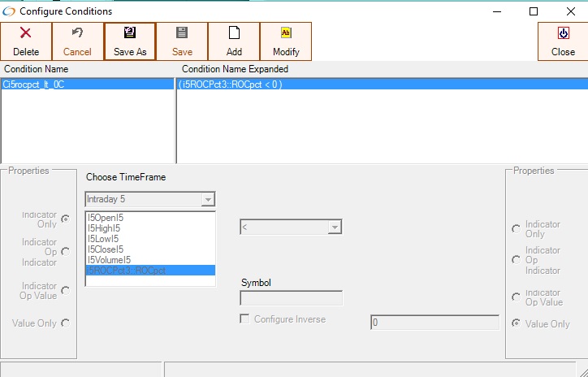Click the Save floppy icon
The image size is (588, 377).
tap(182, 33)
